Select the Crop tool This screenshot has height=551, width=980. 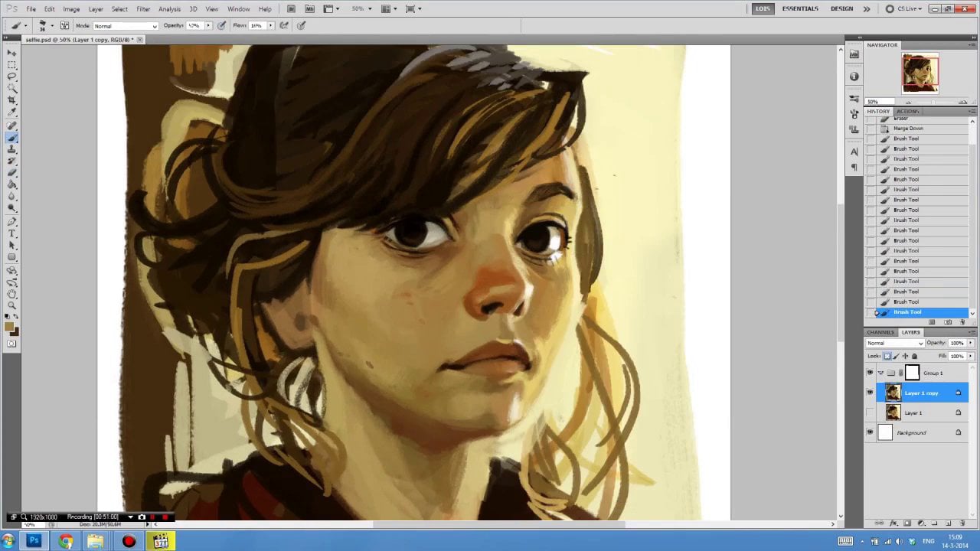point(12,99)
